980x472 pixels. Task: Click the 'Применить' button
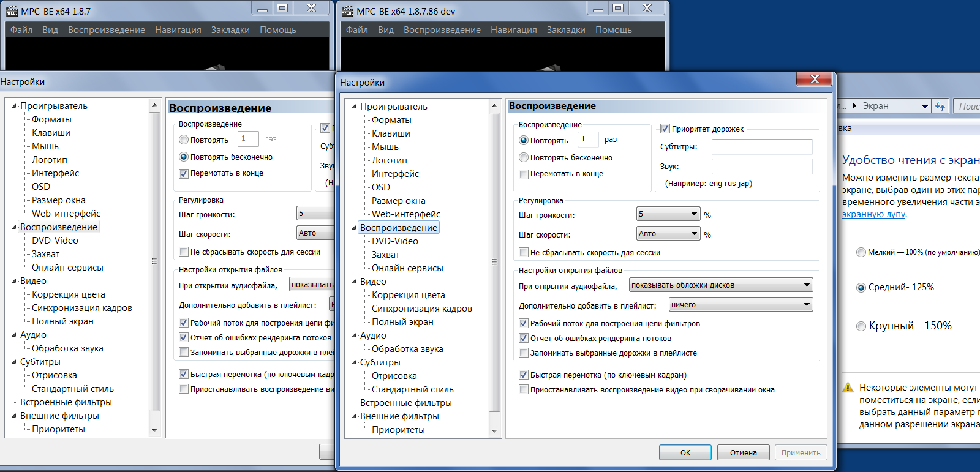click(801, 452)
